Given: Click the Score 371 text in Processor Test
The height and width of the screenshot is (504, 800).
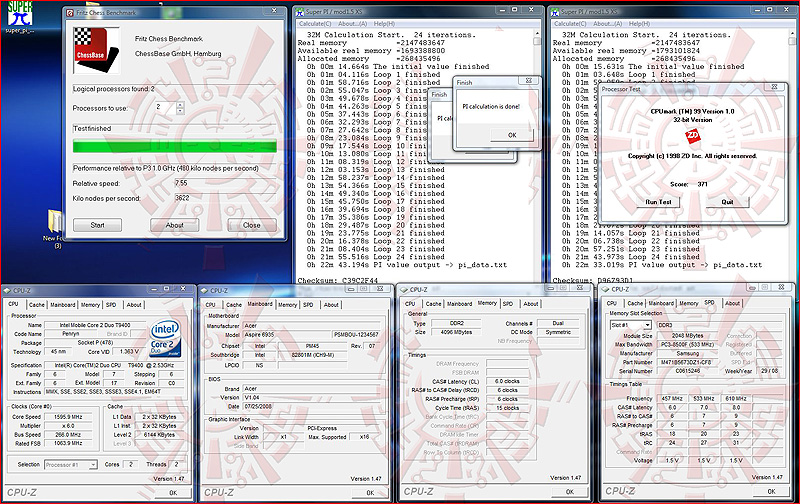Looking at the screenshot, I should (x=688, y=184).
